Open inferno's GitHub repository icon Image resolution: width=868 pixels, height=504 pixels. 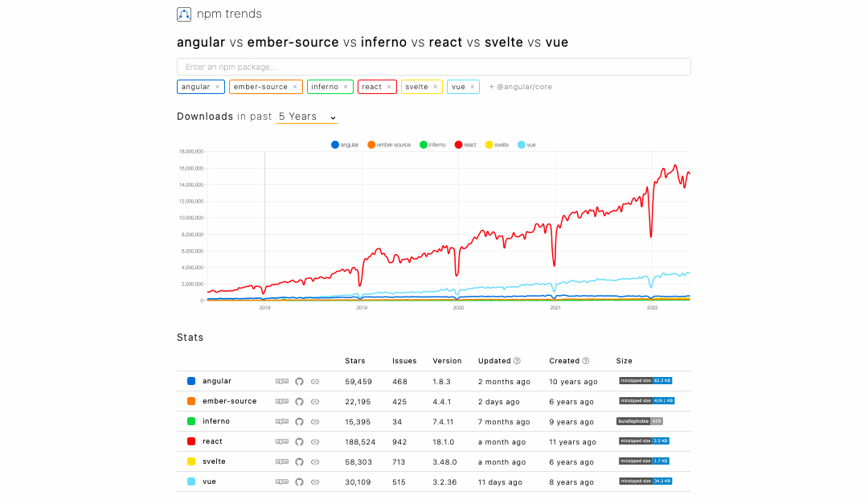pyautogui.click(x=299, y=421)
